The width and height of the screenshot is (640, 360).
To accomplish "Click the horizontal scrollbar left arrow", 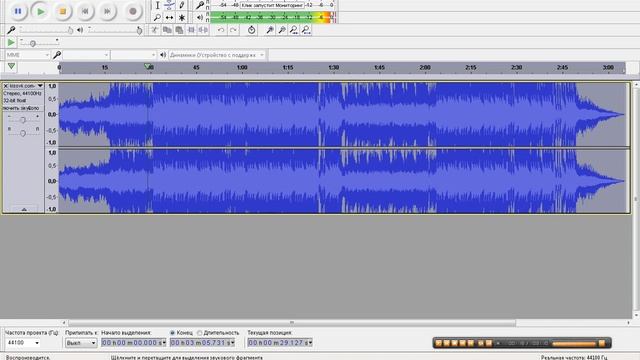I will click(x=64, y=322).
